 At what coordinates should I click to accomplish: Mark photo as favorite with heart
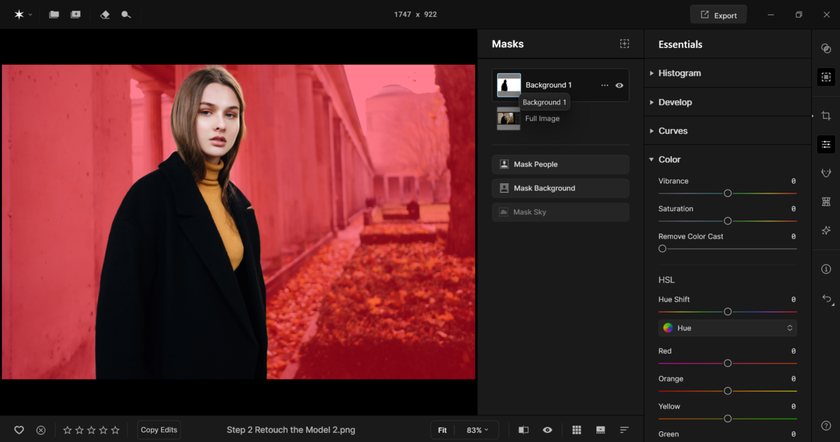(x=19, y=430)
